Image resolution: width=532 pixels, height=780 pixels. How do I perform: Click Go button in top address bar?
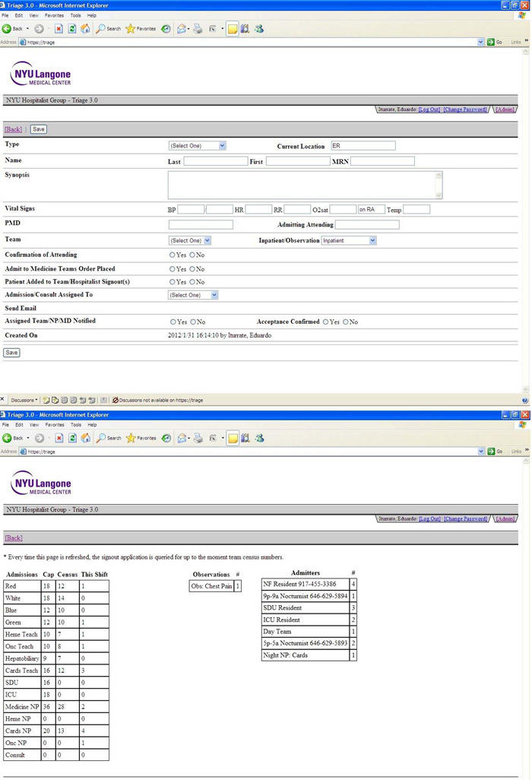495,43
